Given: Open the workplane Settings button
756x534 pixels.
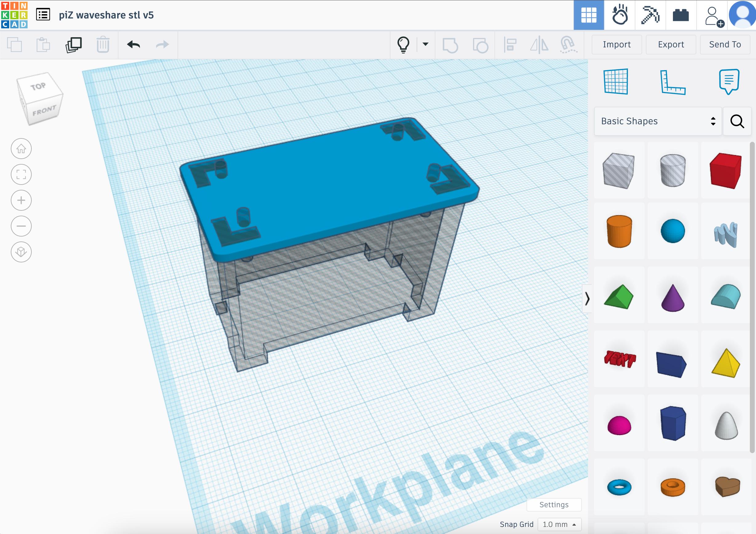Looking at the screenshot, I should coord(554,505).
